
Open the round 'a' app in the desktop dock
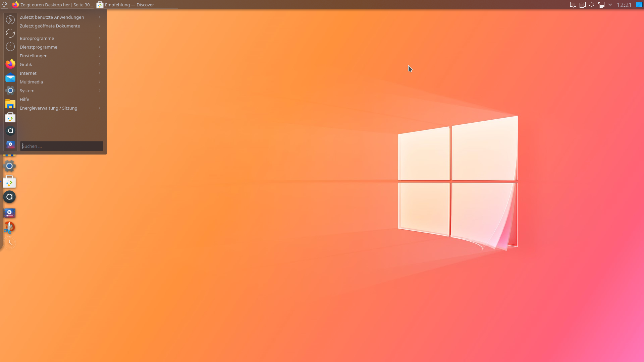tap(9, 197)
